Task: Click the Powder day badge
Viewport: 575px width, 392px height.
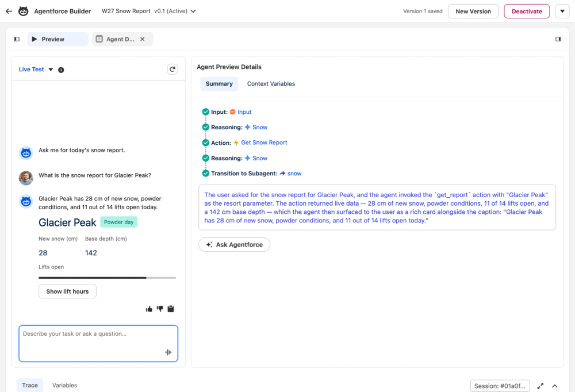Action: 119,222
